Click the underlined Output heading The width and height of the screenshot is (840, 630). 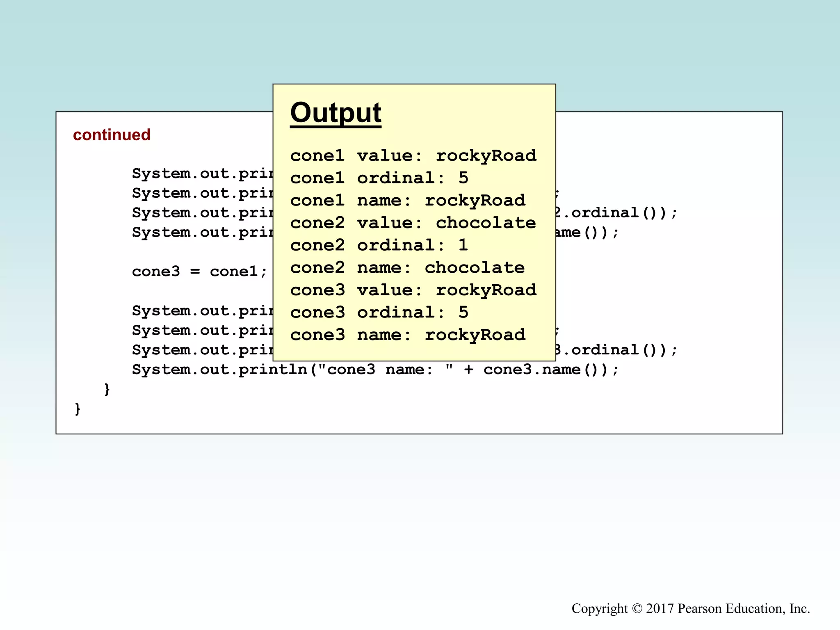point(336,113)
